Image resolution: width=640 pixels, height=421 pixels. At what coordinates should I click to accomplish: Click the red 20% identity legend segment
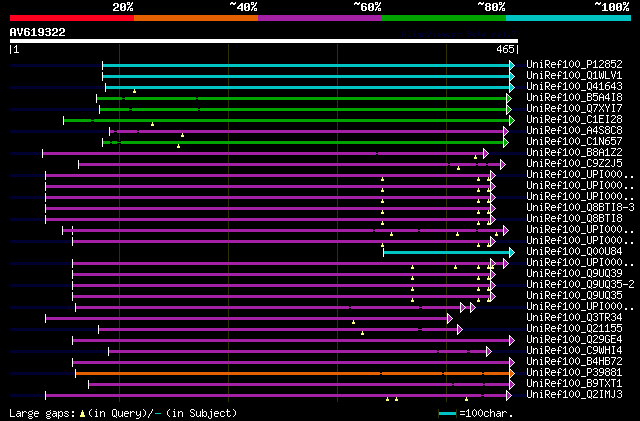click(x=72, y=18)
